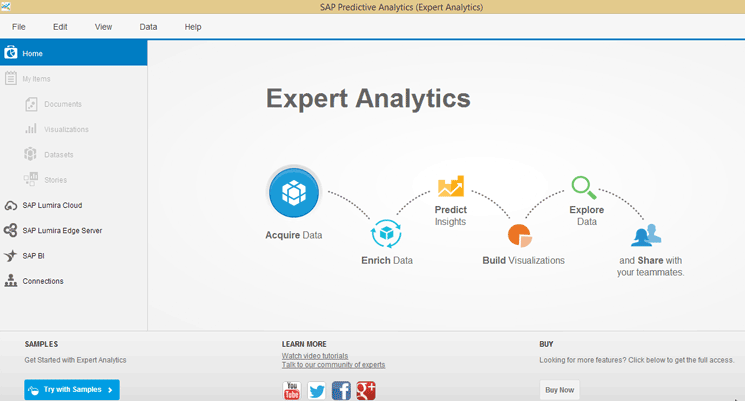Click the Home sidebar icon
This screenshot has height=401, width=745.
[10, 53]
